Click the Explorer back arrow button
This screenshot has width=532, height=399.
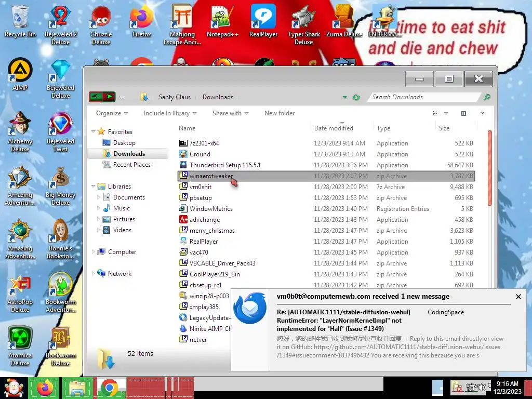coord(96,97)
